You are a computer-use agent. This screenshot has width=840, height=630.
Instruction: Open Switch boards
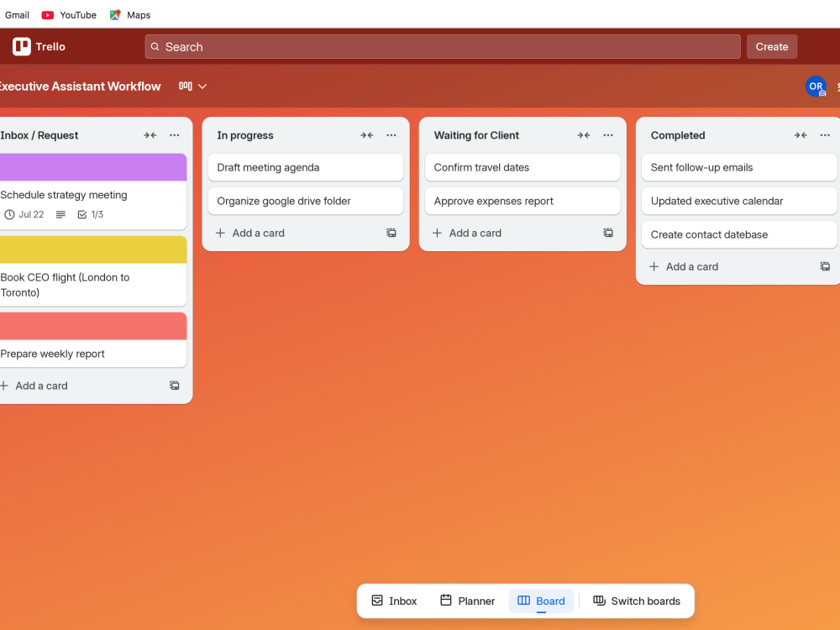(637, 601)
